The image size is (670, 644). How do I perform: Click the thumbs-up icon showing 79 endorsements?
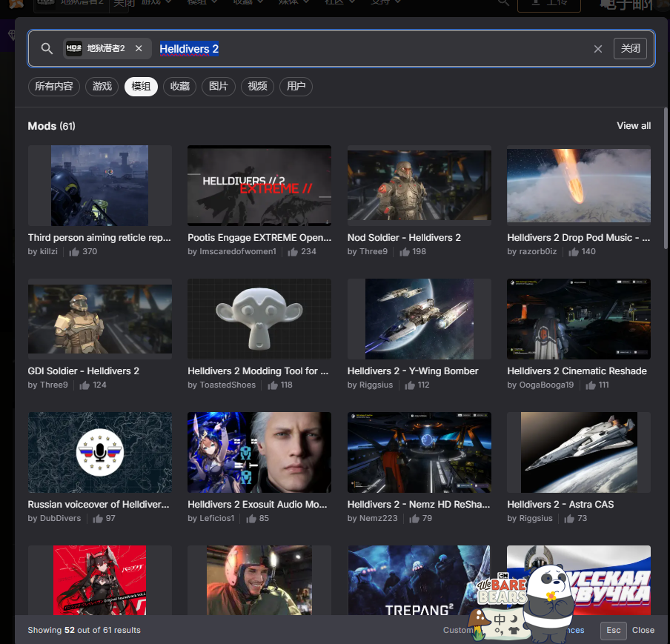coord(414,519)
